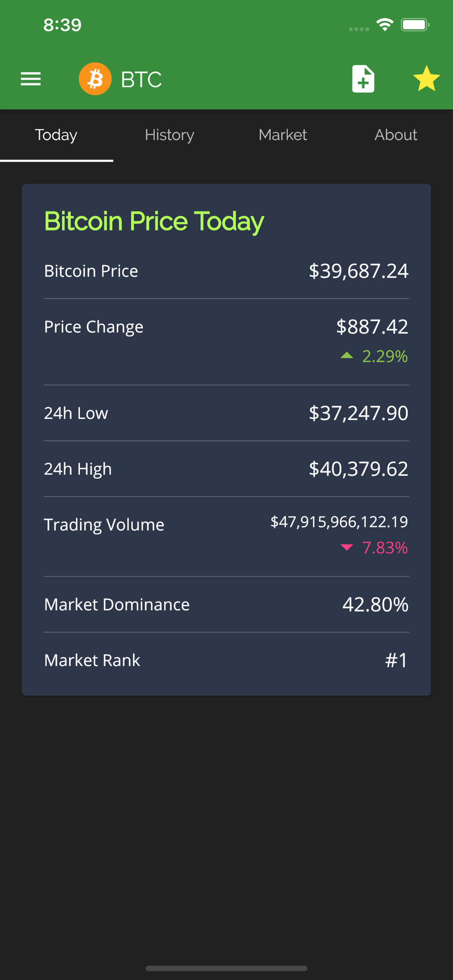Tap the 24h Low row
The width and height of the screenshot is (453, 980).
226,413
